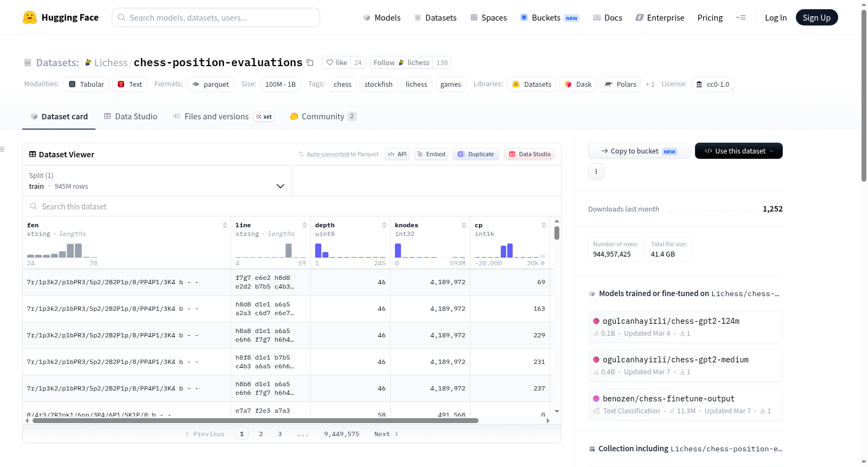Viewport: 868px width, 467px height.
Task: Duplicate the dataset viewer
Action: (x=476, y=154)
